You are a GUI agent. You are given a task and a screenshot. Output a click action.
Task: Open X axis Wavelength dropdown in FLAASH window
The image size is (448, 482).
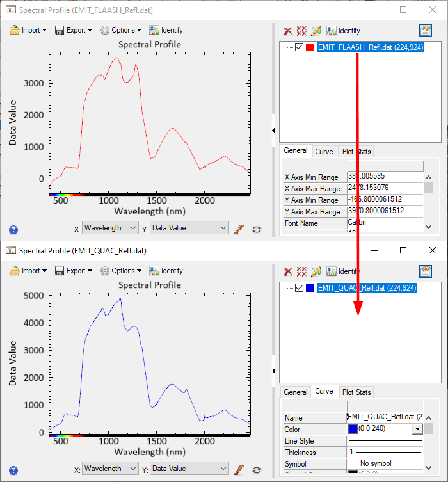110,228
